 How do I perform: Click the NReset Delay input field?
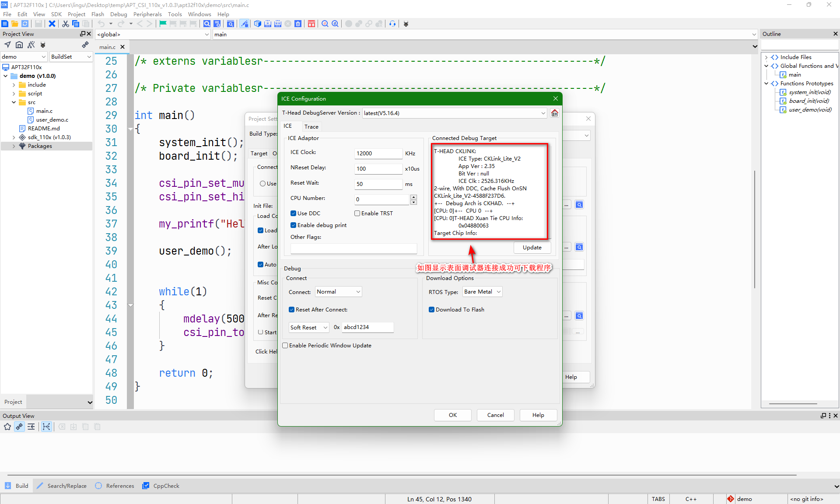378,168
